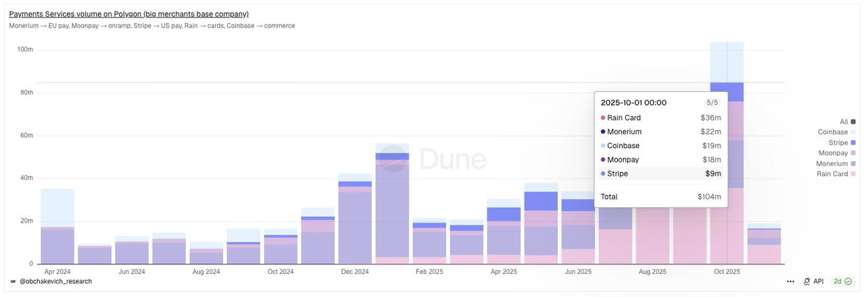Click the highlighted Stripe $9m tooltip row
This screenshot has height=297, width=868.
coord(660,173)
